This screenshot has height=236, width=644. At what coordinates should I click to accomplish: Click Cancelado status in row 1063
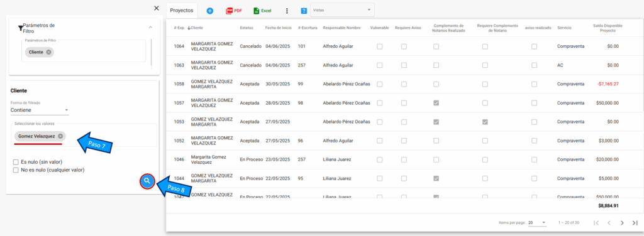[x=250, y=65]
